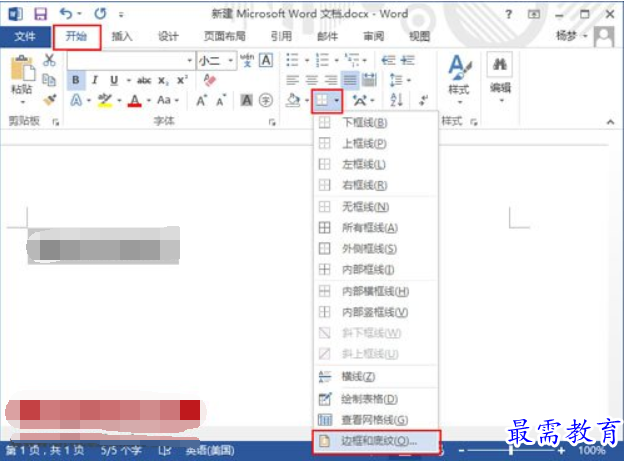Image resolution: width=629 pixels, height=463 pixels.
Task: Align text left
Action: click(x=292, y=80)
